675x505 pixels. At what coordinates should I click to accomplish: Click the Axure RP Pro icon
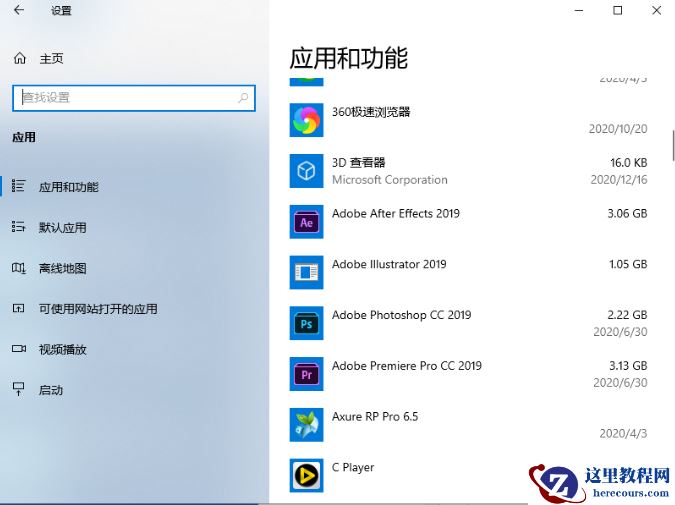[x=306, y=425]
